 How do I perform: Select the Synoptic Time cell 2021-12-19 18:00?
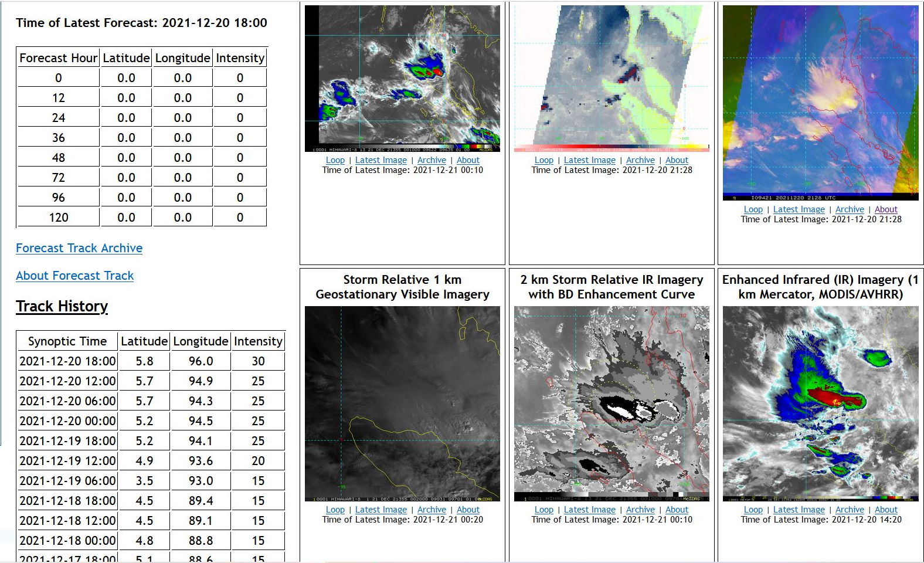pyautogui.click(x=67, y=441)
